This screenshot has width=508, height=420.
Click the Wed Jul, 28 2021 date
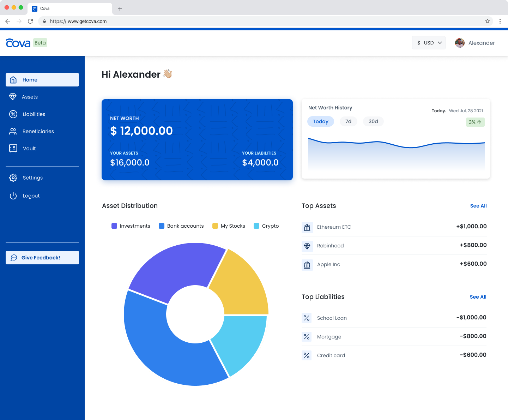(x=466, y=111)
